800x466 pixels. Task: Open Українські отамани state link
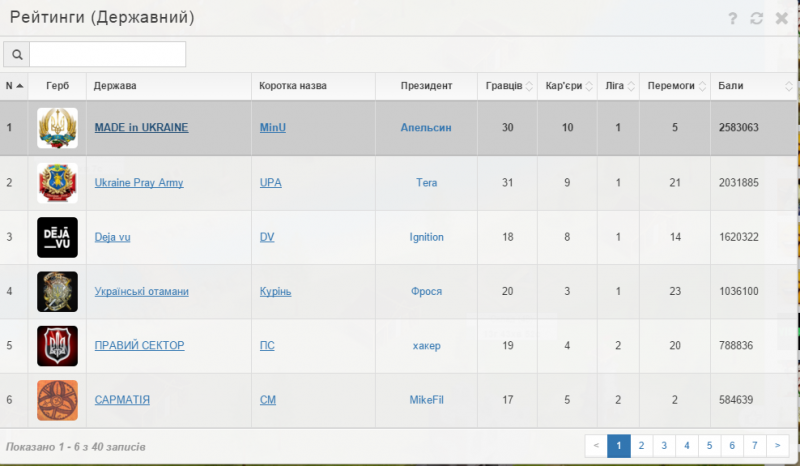(141, 291)
